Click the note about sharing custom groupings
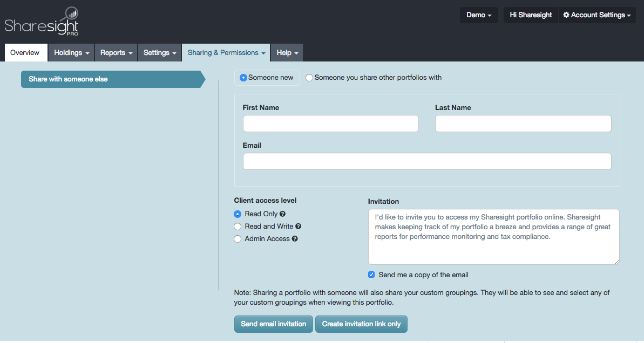Viewport: 644px width, 343px height. click(422, 298)
